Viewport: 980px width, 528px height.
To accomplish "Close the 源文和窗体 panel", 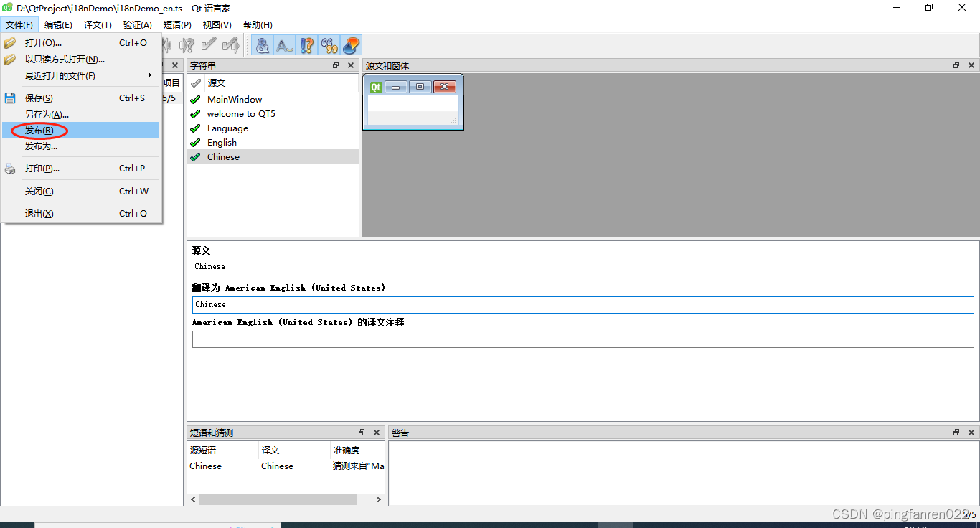I will tap(971, 65).
